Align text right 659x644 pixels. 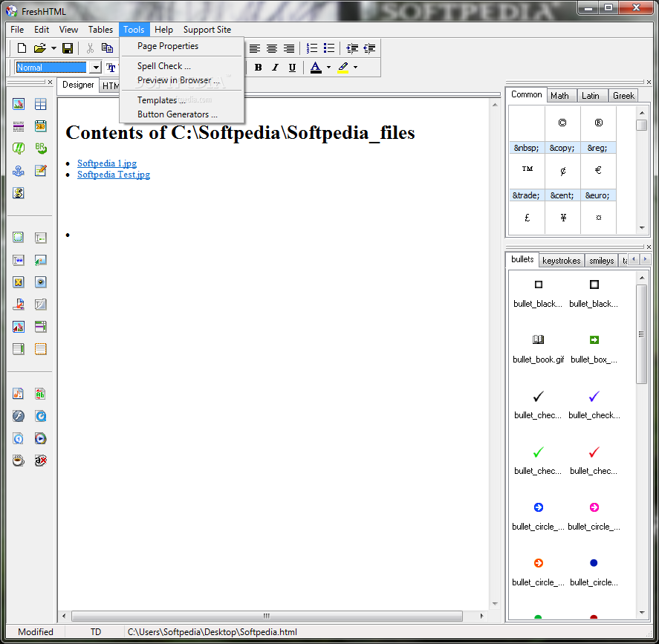pyautogui.click(x=289, y=48)
